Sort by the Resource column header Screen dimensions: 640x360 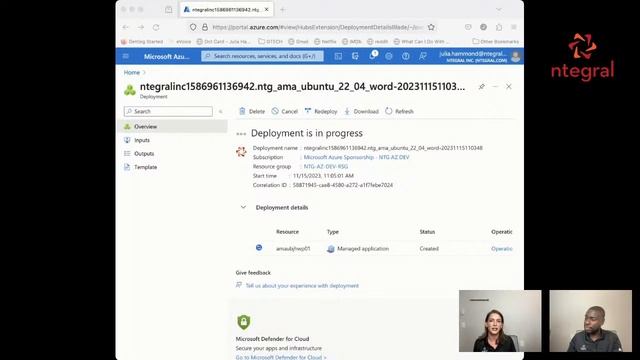pyautogui.click(x=287, y=232)
